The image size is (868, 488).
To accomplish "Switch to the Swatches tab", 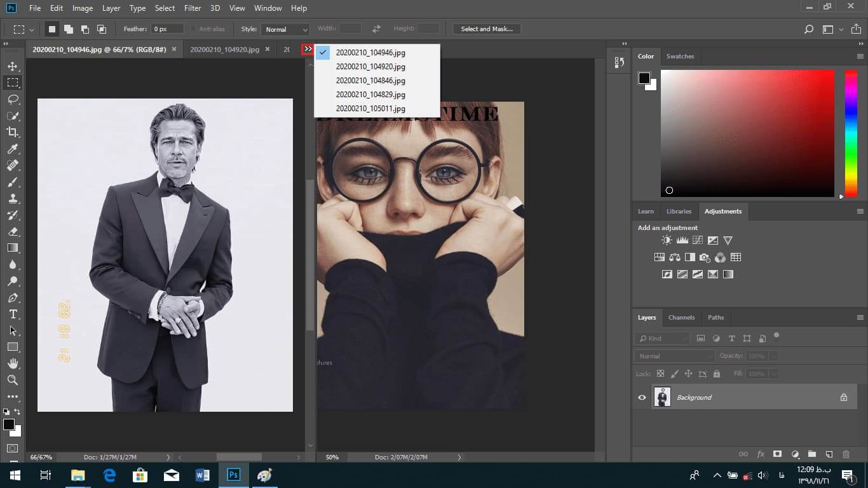I will pos(680,56).
